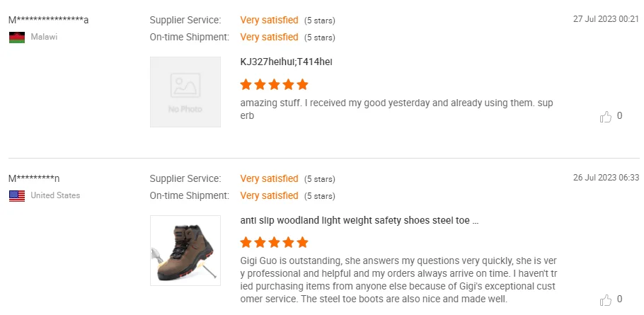This screenshot has height=315, width=644.
Task: Like the United States reviewer's review
Action: pos(606,299)
